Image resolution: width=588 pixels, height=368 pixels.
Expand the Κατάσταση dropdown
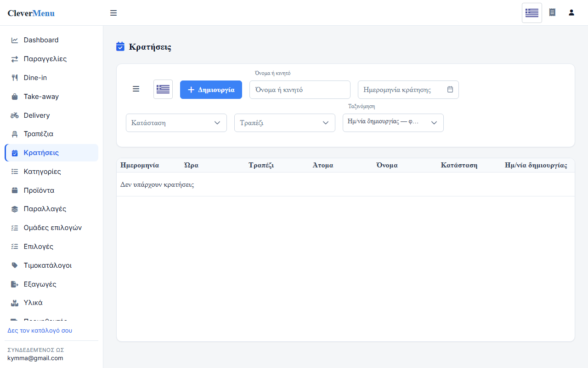coord(176,123)
